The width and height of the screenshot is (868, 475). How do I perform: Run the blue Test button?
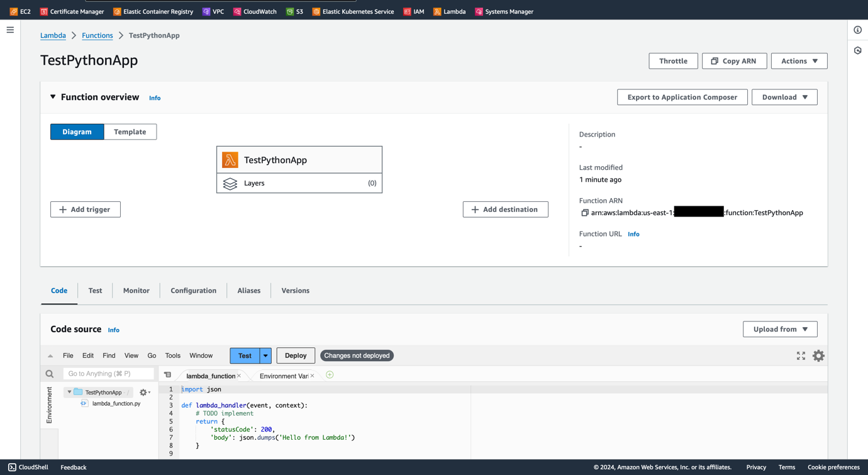click(245, 355)
